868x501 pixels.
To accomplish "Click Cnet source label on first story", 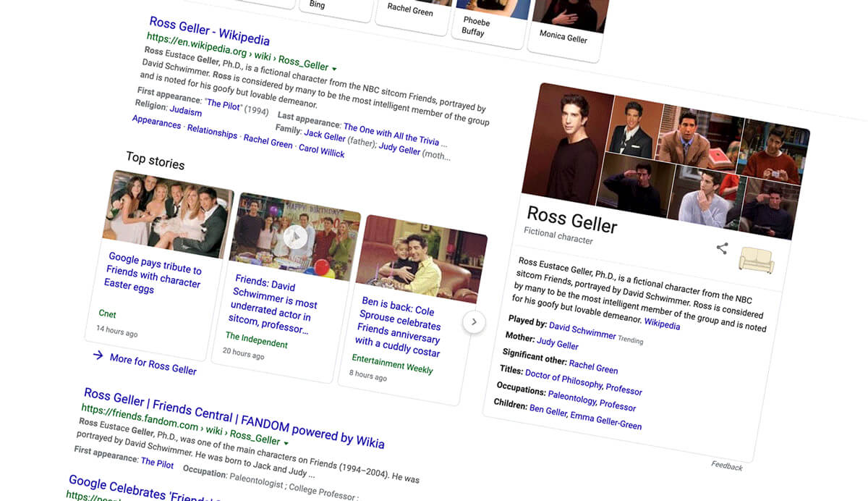I will [x=107, y=314].
